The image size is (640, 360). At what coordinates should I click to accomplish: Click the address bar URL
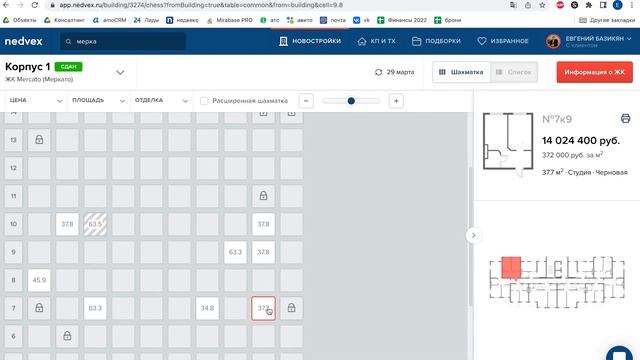pyautogui.click(x=201, y=5)
